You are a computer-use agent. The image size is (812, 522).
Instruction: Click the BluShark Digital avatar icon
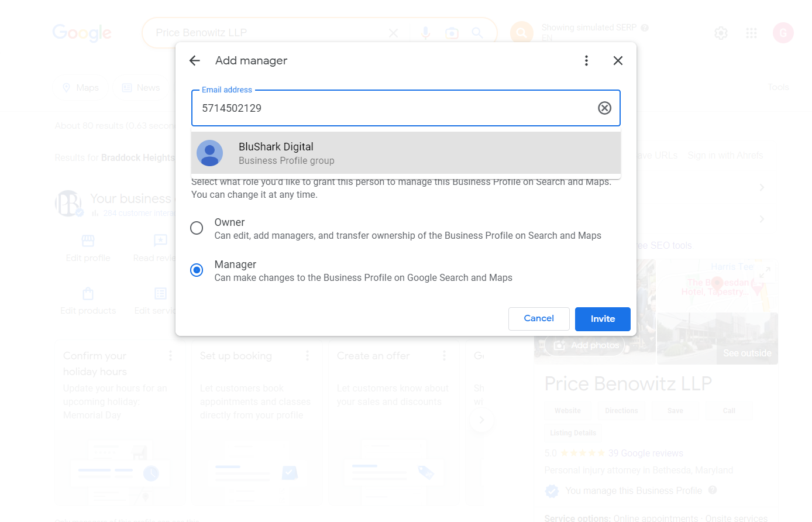pos(209,153)
